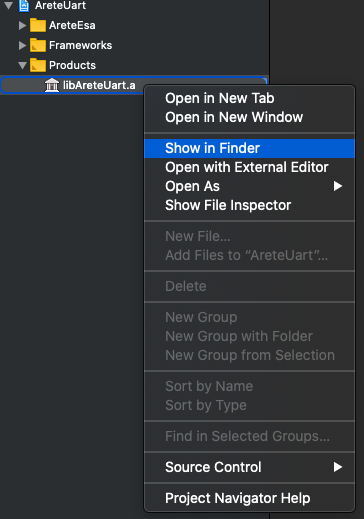Select the AreteEsa group label
The width and height of the screenshot is (364, 519).
72,25
